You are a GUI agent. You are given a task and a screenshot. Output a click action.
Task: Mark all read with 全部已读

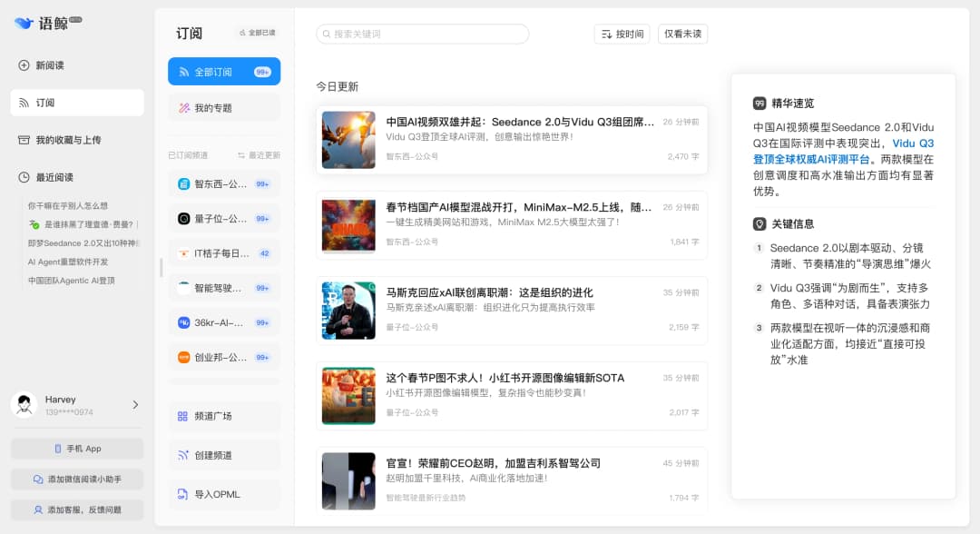pos(257,33)
